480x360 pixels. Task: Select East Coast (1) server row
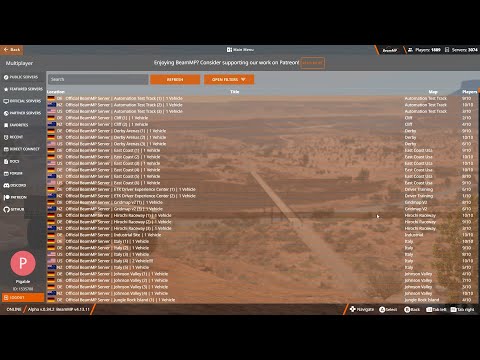(x=262, y=150)
